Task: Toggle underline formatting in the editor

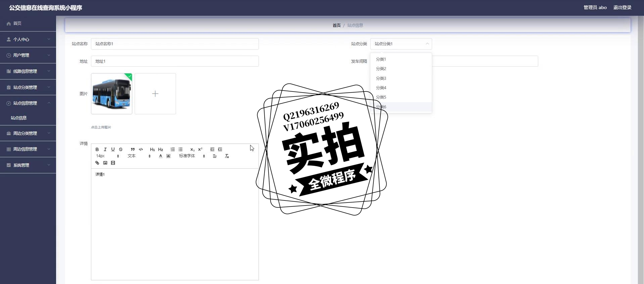Action: pyautogui.click(x=113, y=150)
